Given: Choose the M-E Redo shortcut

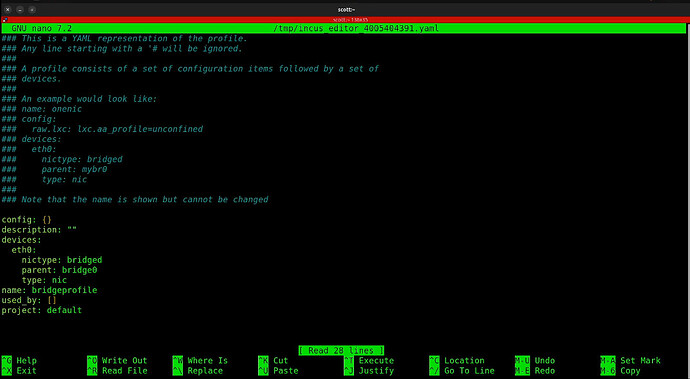Looking at the screenshot, I should pyautogui.click(x=535, y=371).
